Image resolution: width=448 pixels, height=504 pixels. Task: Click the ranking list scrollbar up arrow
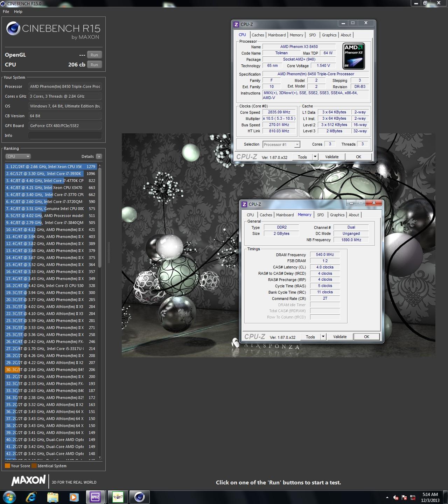(x=100, y=165)
